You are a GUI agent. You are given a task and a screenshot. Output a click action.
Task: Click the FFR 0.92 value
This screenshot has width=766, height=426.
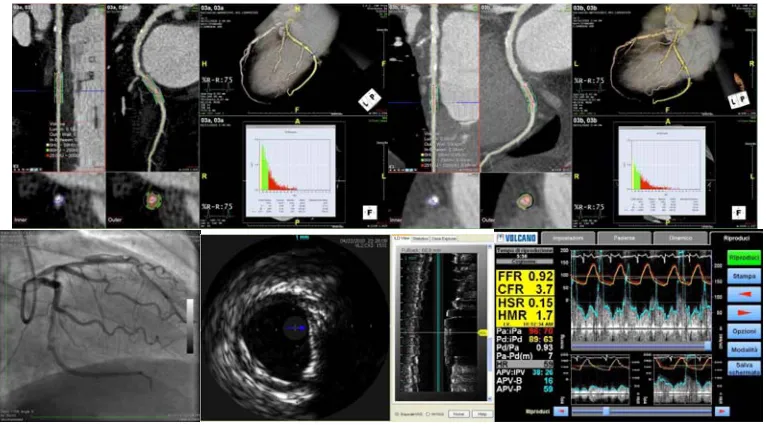click(x=525, y=277)
